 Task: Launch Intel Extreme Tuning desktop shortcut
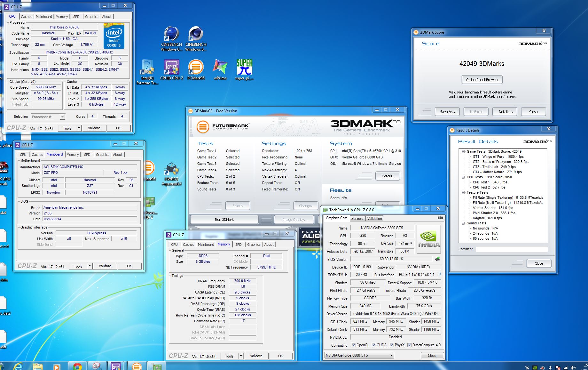pyautogui.click(x=147, y=72)
